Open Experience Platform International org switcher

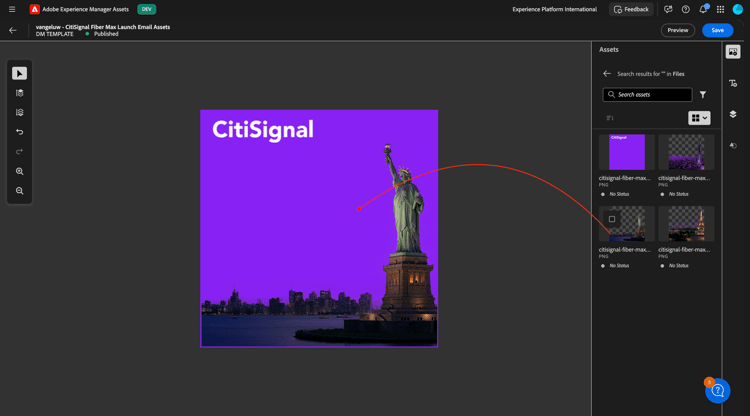tap(554, 9)
